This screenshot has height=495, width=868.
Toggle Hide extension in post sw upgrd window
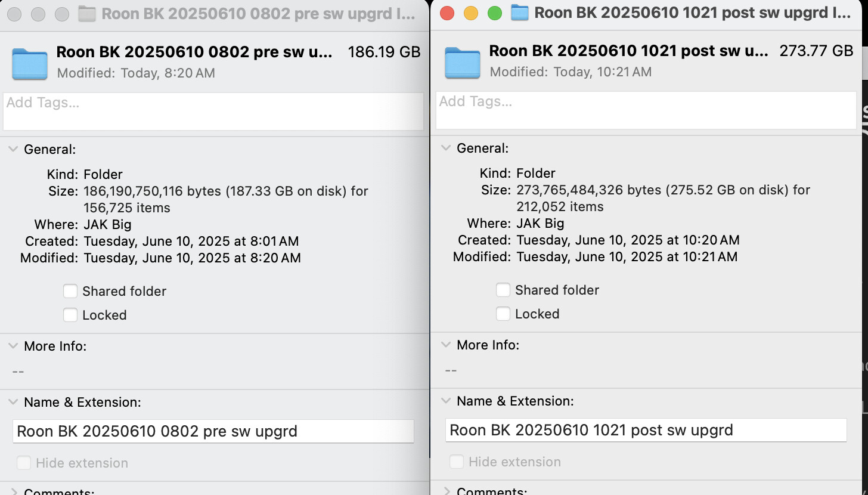point(457,462)
